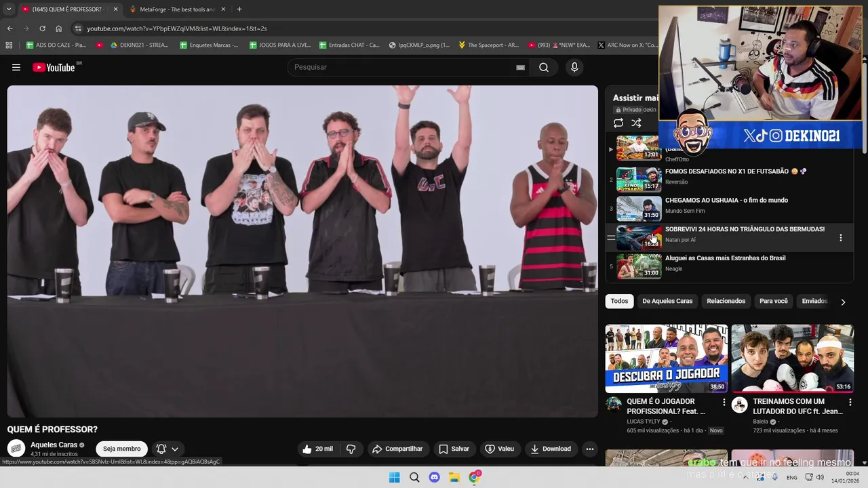Open bookmarks apps grid icon
This screenshot has height=488, width=868.
coord(9,45)
